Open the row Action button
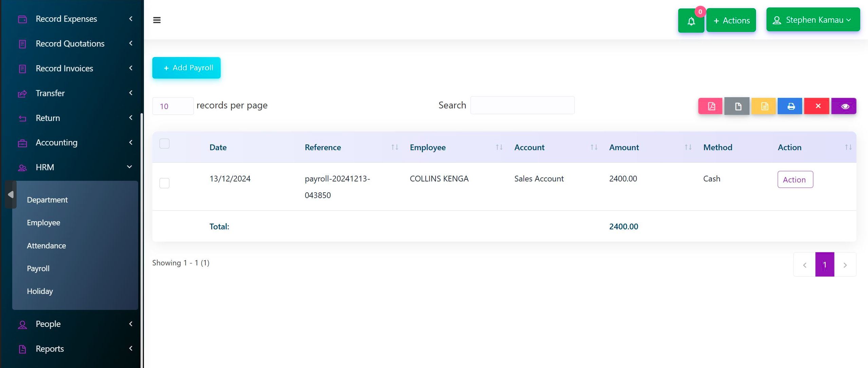Screen dimensions: 868x368 point(795,179)
